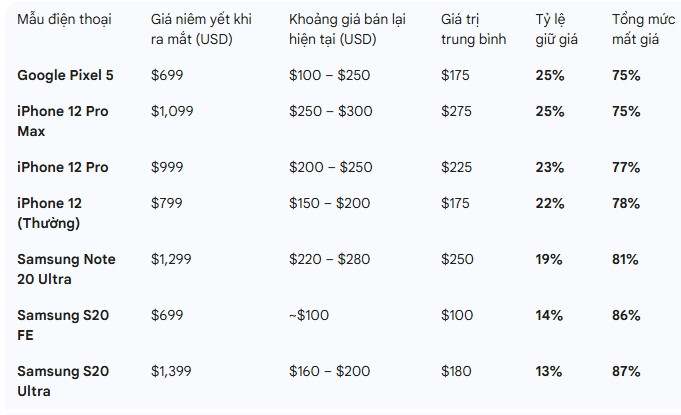
Task: Select the Google Pixel 5 row label
Action: coord(65,75)
